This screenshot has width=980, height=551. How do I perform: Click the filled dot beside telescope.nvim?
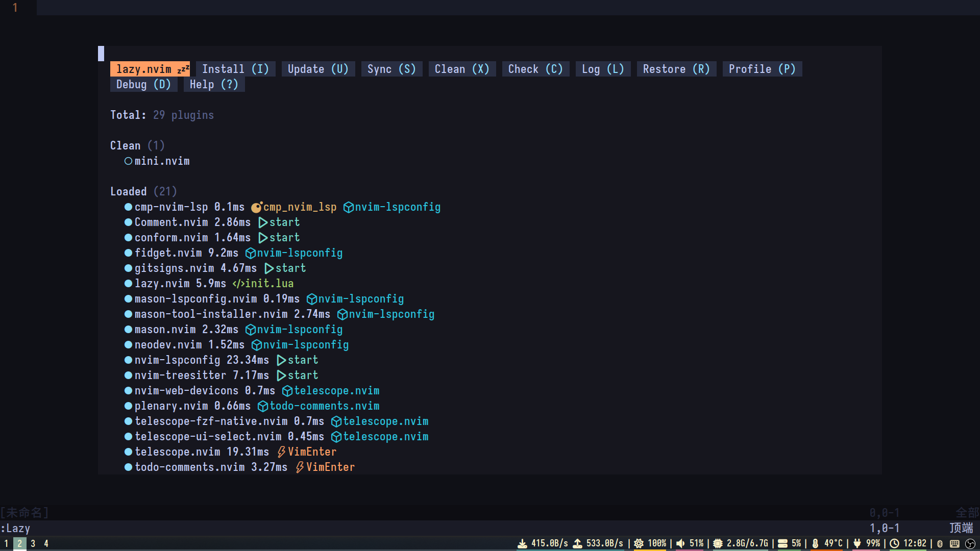tap(128, 452)
